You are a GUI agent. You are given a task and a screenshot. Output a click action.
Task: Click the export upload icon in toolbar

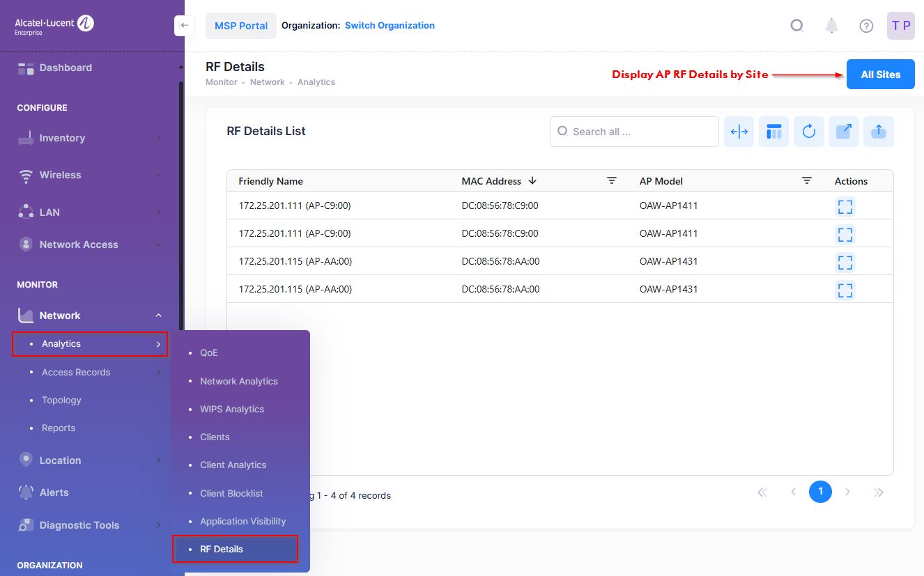point(878,132)
